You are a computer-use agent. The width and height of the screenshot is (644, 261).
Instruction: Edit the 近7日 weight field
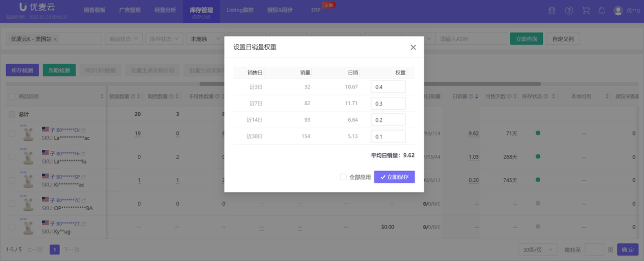tap(388, 104)
